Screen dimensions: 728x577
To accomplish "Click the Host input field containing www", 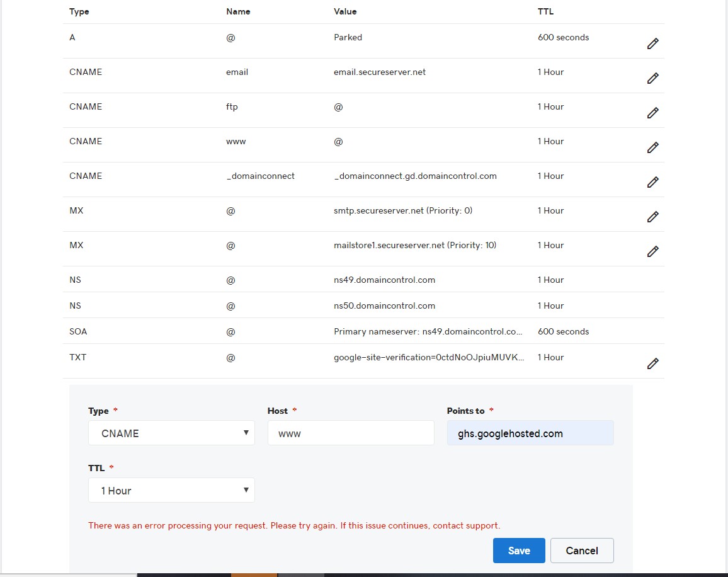I will 351,433.
